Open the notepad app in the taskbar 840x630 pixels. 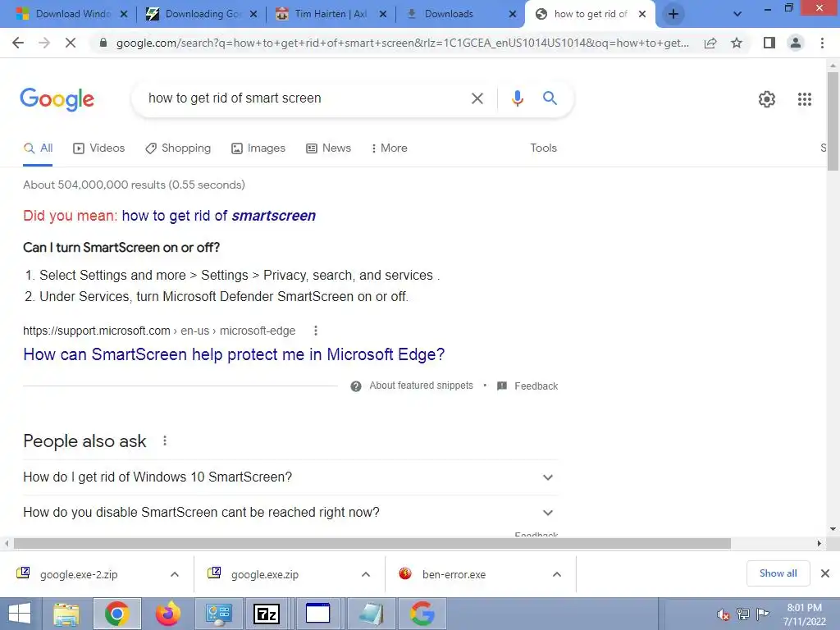[372, 614]
